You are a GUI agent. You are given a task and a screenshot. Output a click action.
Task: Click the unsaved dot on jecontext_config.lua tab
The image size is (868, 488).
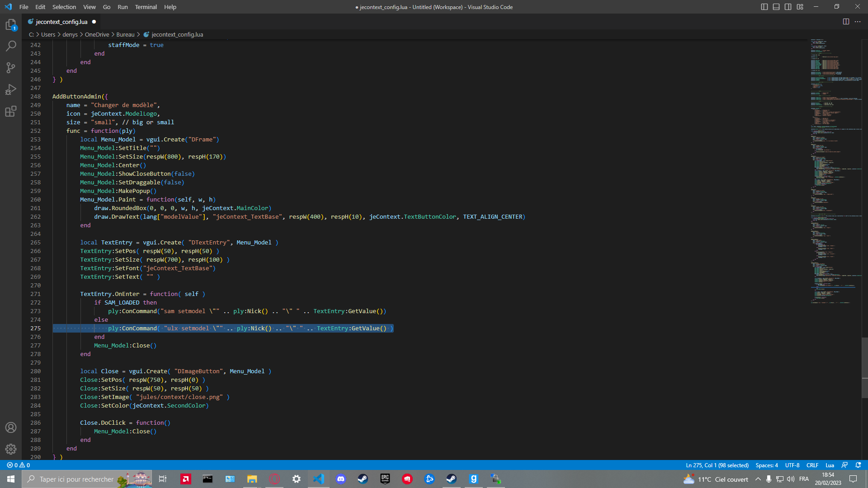coord(94,22)
